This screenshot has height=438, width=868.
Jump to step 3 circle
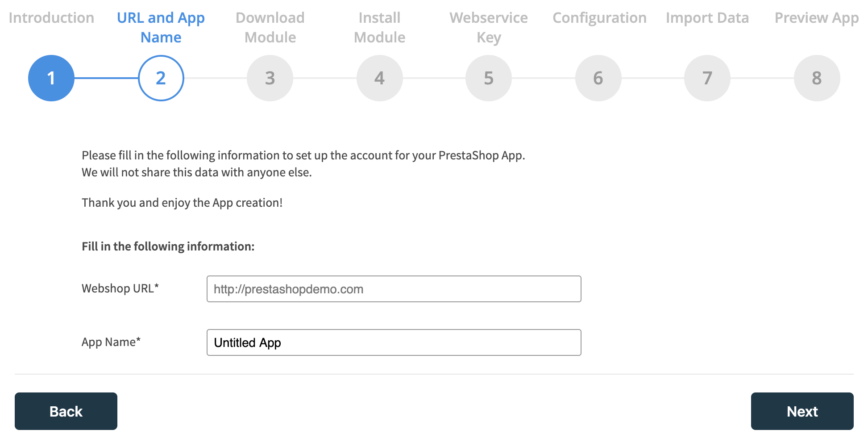coord(270,78)
